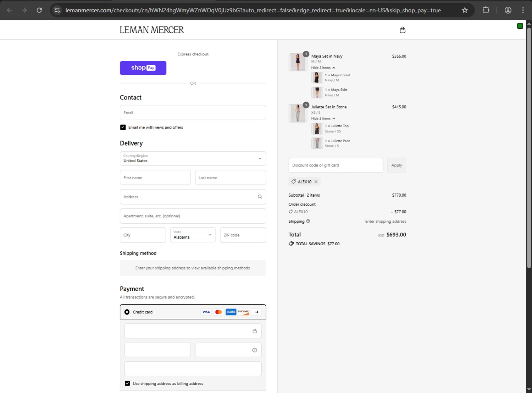Click the ZIP code field

point(243,235)
